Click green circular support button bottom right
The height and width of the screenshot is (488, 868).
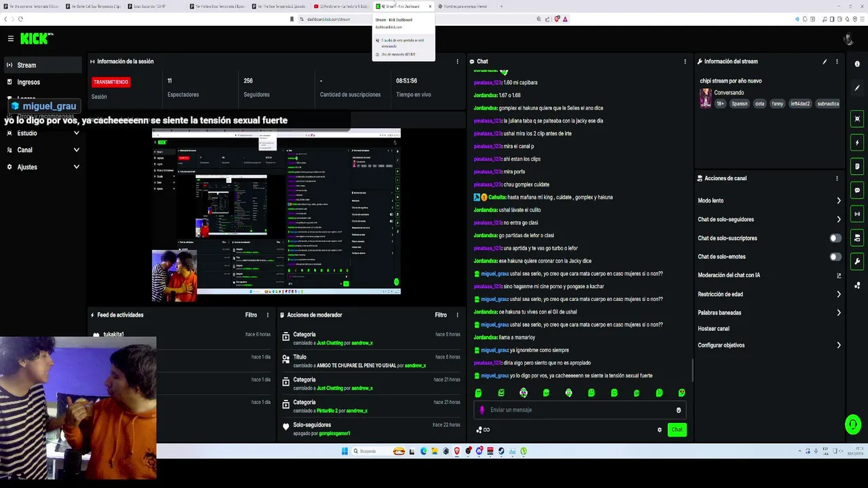(x=852, y=425)
